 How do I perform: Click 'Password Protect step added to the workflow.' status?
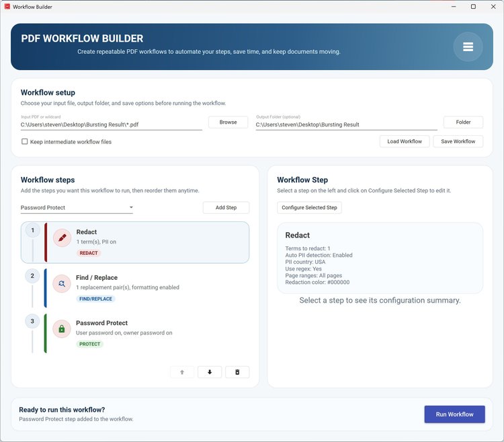[x=76, y=419]
